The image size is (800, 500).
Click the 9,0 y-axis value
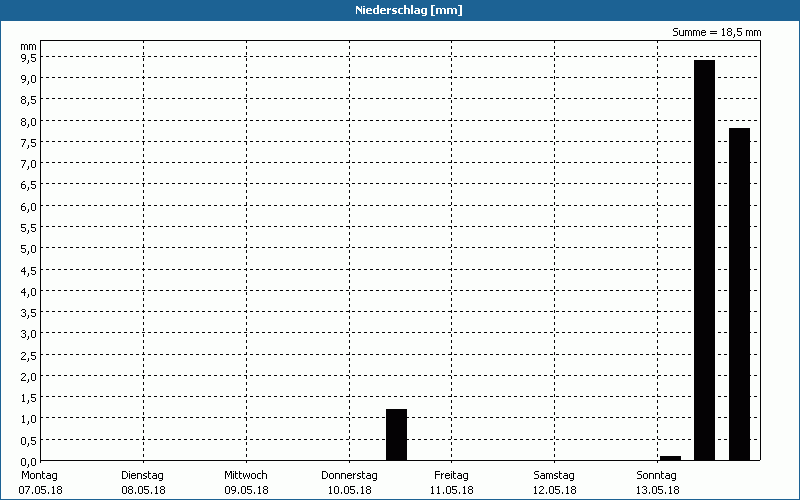[29, 79]
